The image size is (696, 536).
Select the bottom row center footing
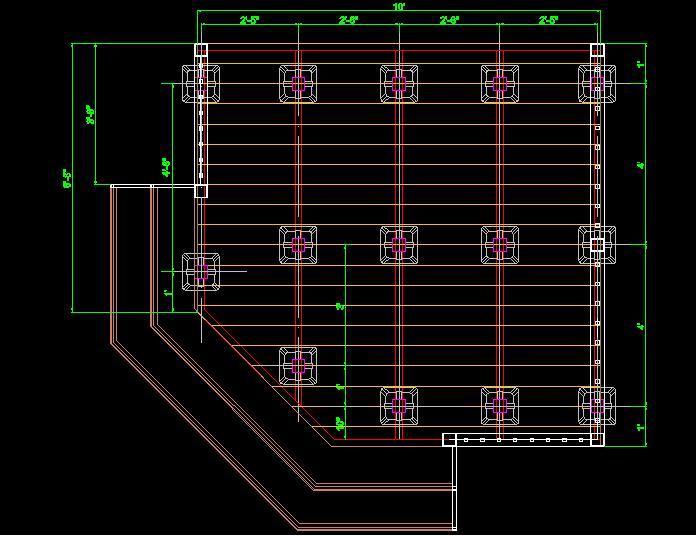point(398,405)
